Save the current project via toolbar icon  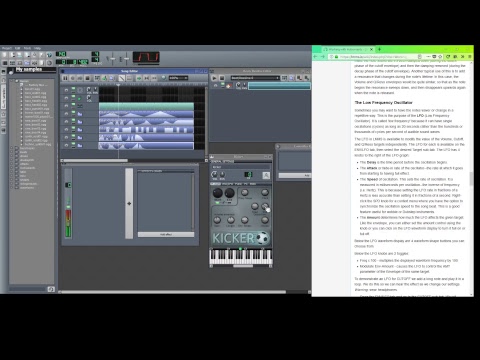(34, 55)
